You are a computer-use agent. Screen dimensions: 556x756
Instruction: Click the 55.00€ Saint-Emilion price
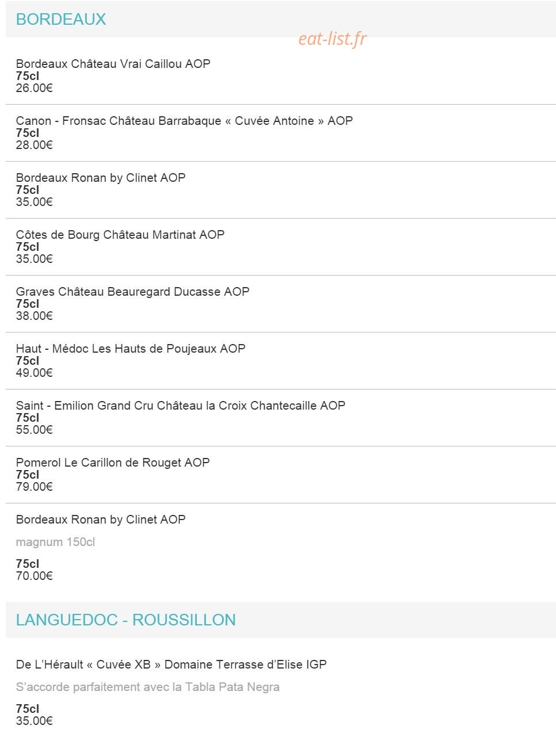[x=35, y=430]
